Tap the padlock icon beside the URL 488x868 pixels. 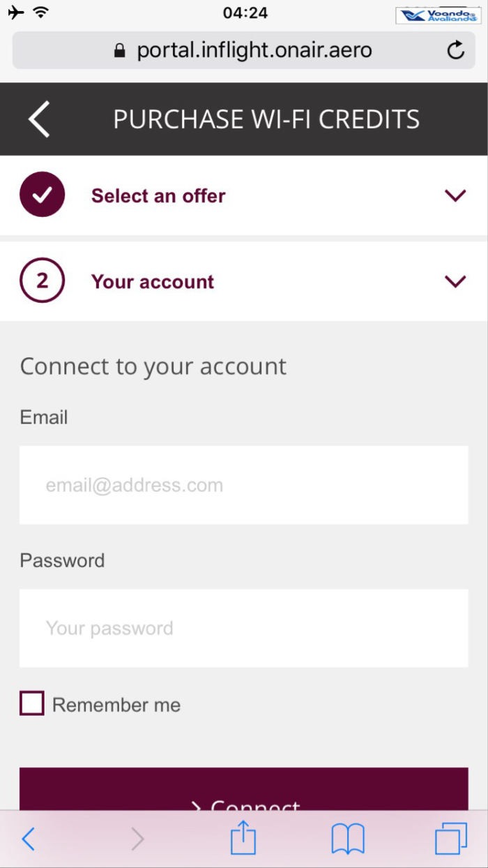119,51
